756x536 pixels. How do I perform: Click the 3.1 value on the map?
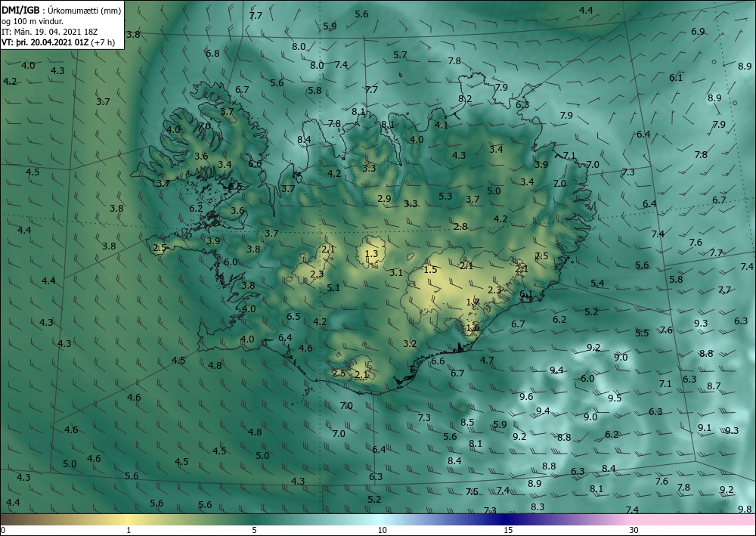click(396, 272)
